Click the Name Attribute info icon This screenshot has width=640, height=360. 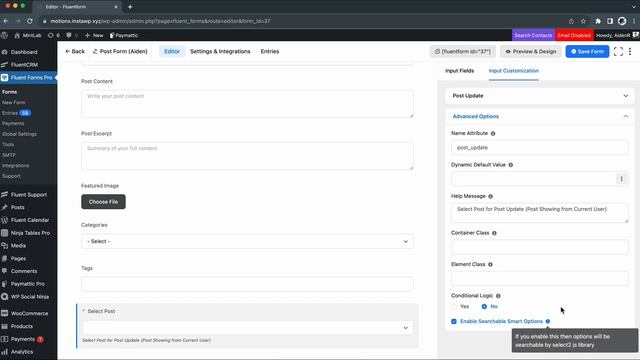(493, 133)
